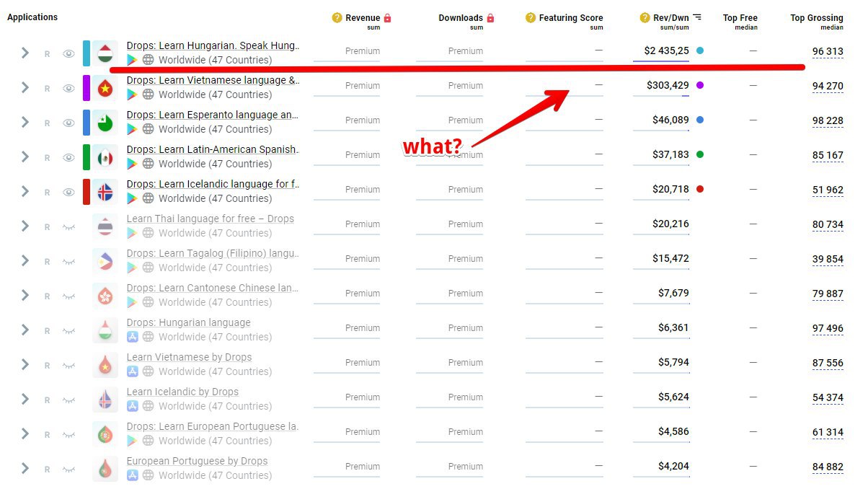This screenshot has height=489, width=868.
Task: Toggle eye icon for Learn Esperanto row
Action: coord(68,123)
